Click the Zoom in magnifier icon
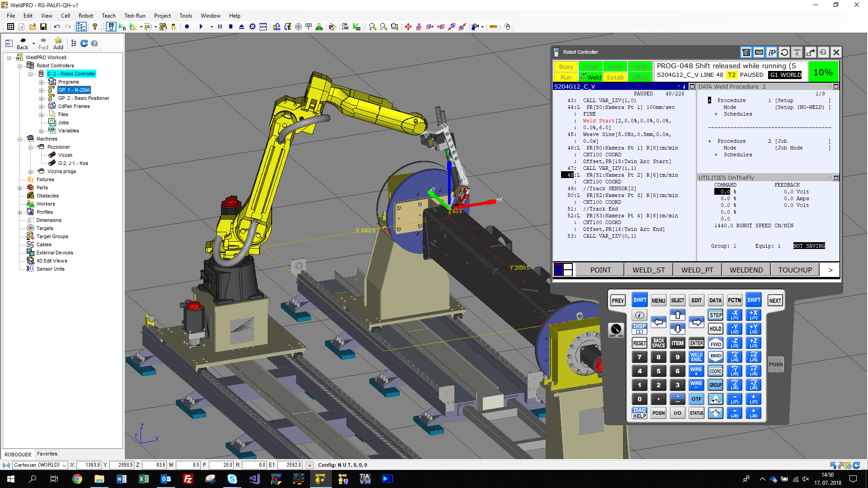The width and height of the screenshot is (868, 488). [372, 27]
